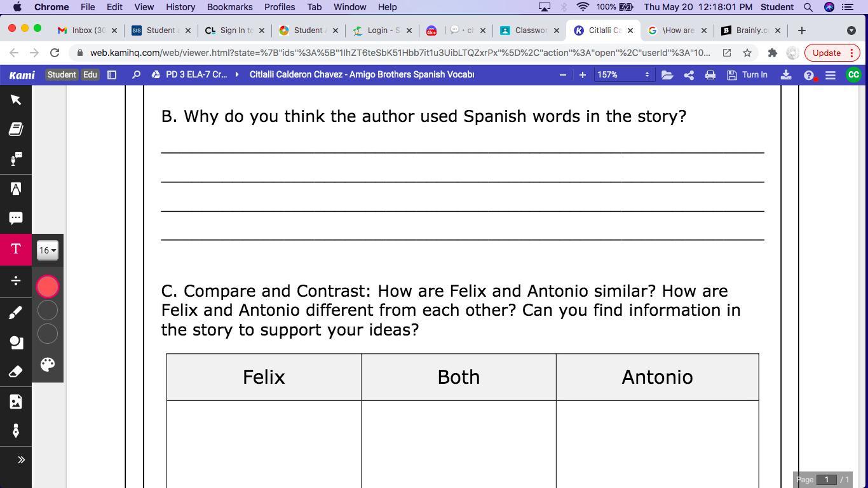
Task: Click the page number input field
Action: pyautogui.click(x=826, y=480)
